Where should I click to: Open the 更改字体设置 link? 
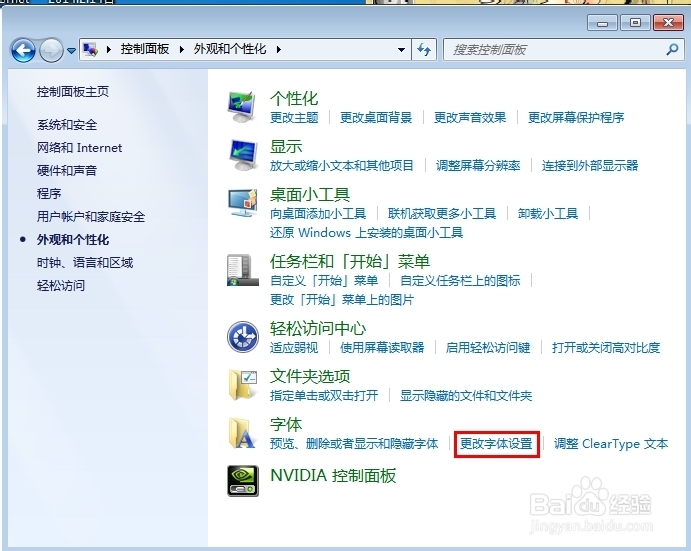coord(497,444)
